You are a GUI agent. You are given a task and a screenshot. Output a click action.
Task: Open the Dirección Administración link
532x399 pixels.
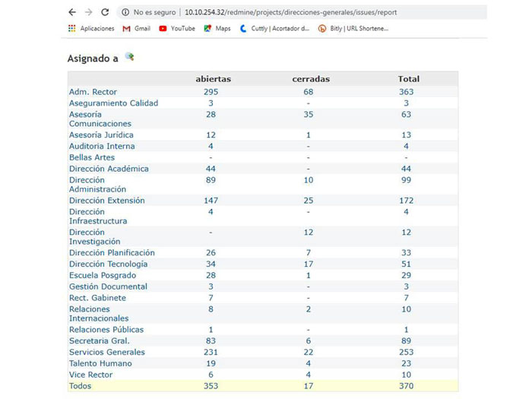[x=97, y=185]
